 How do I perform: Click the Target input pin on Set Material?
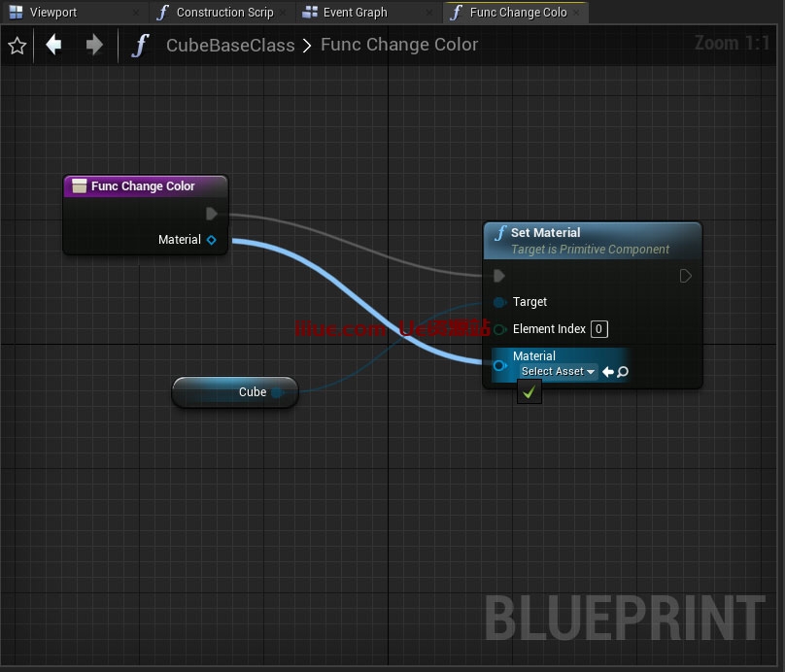499,302
